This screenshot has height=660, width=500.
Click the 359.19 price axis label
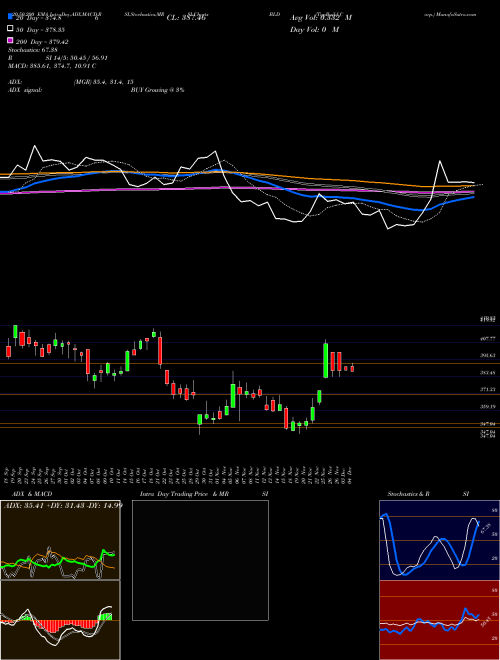point(487,407)
